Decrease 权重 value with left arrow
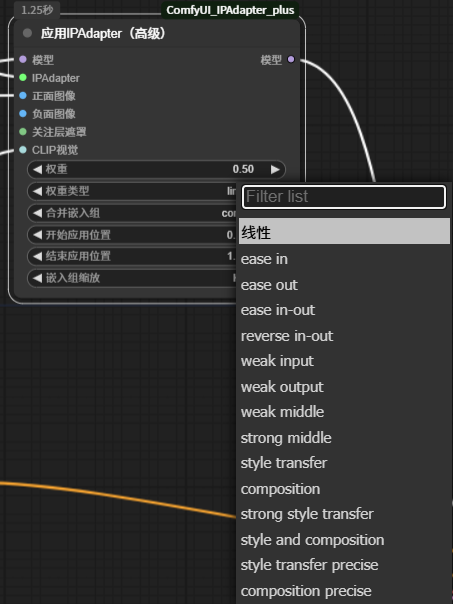 pos(37,169)
